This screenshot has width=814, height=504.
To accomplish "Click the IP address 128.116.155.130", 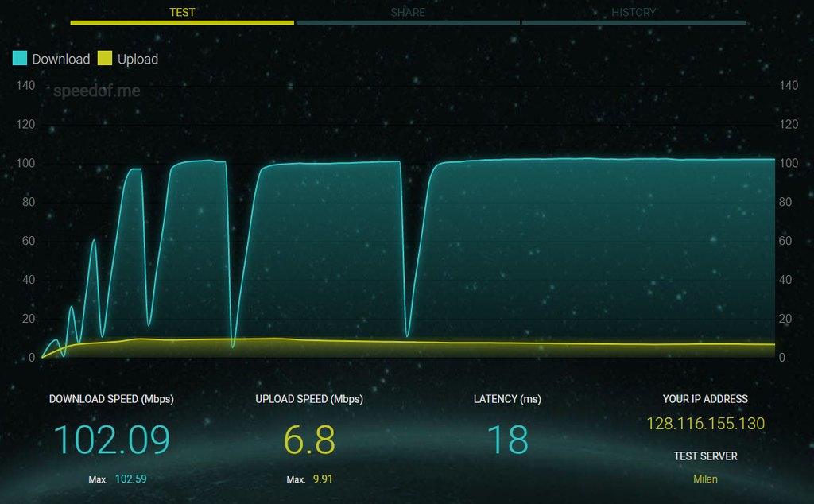I will (x=705, y=424).
